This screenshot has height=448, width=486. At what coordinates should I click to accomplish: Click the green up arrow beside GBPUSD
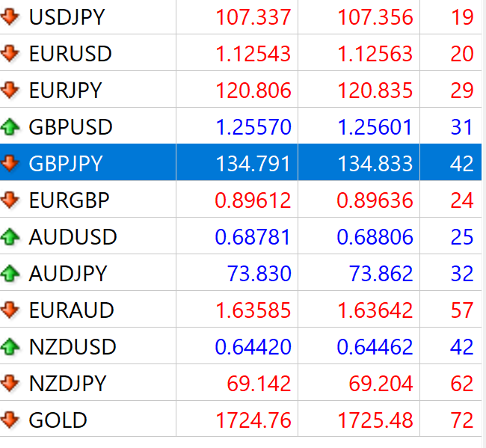point(10,127)
